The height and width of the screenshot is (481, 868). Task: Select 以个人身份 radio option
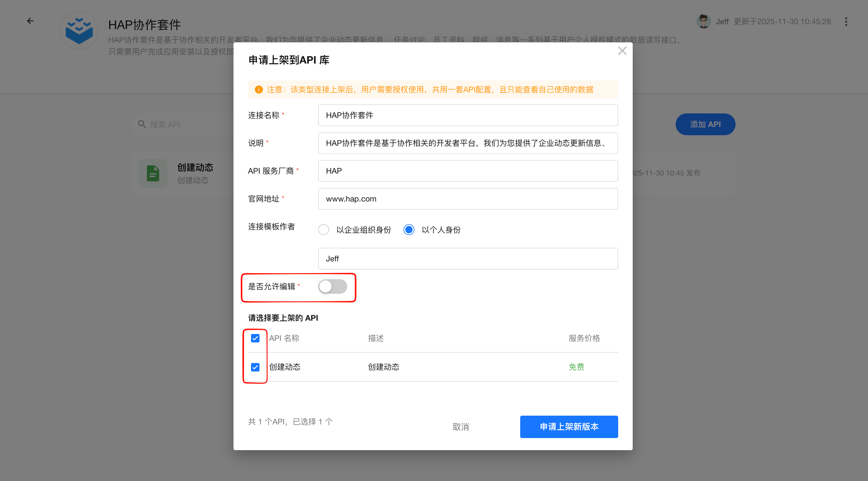pos(409,230)
